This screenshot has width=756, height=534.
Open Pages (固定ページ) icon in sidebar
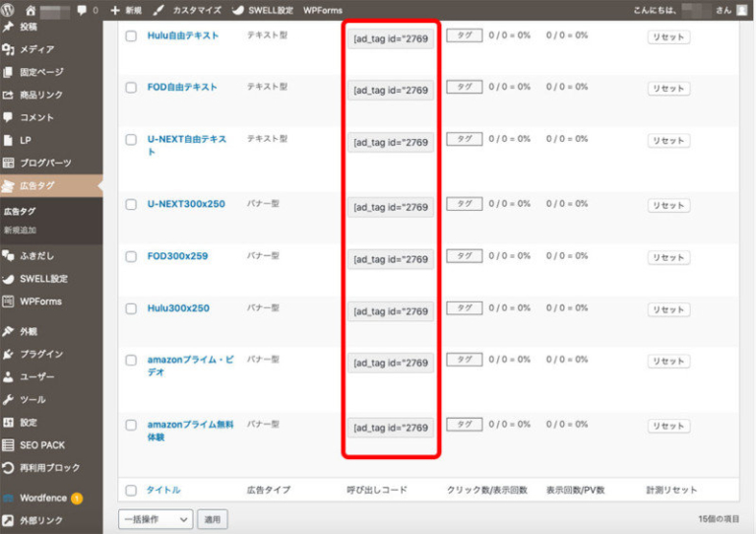click(8, 72)
